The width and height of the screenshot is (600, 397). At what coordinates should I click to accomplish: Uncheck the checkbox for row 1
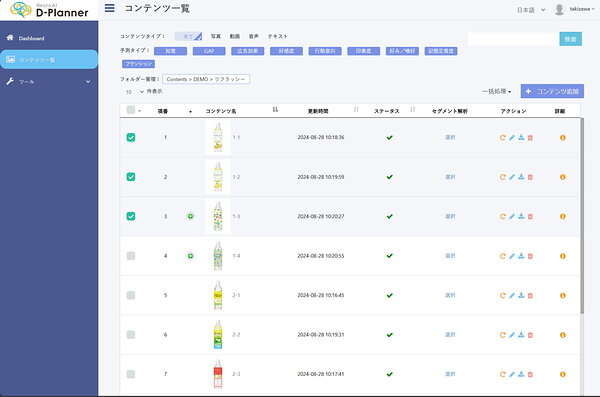point(131,137)
